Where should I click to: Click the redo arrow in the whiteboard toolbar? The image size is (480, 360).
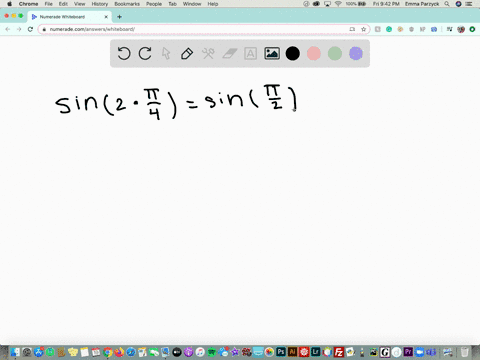click(x=145, y=53)
